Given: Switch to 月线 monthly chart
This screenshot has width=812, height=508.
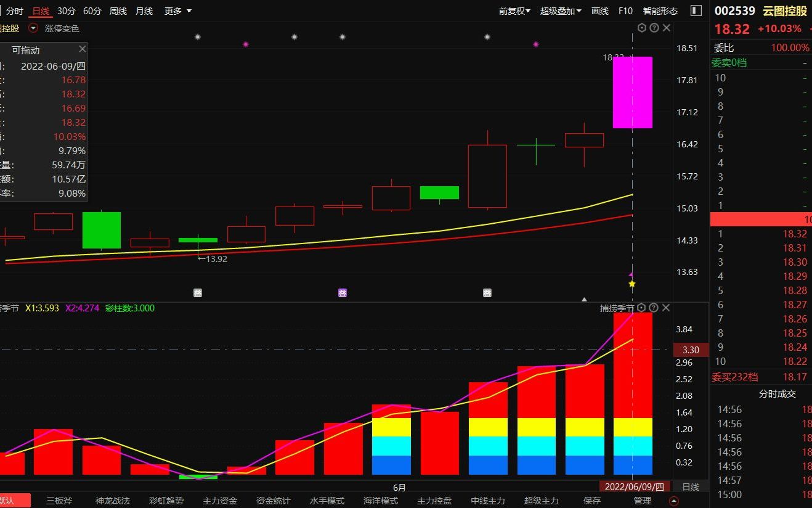Looking at the screenshot, I should click(x=144, y=11).
